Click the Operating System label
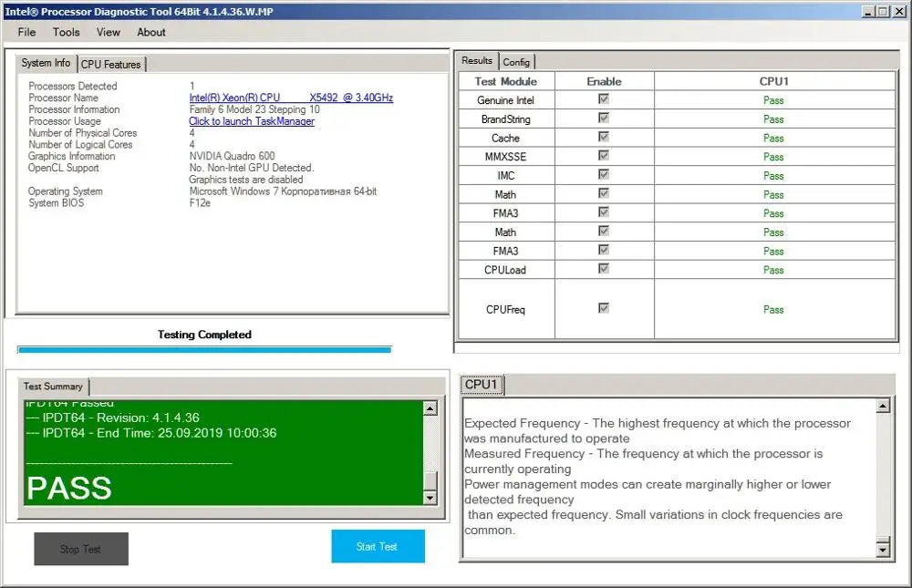The image size is (912, 588). click(x=65, y=191)
